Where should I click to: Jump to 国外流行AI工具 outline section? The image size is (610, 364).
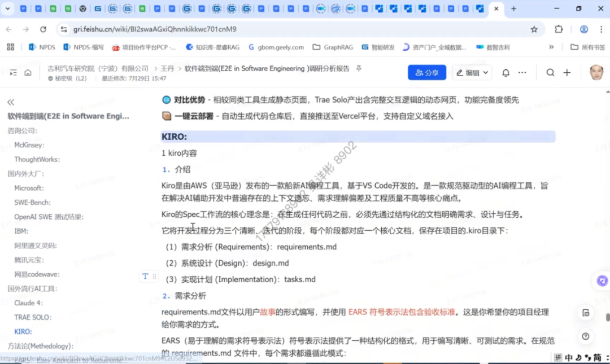tap(32, 289)
